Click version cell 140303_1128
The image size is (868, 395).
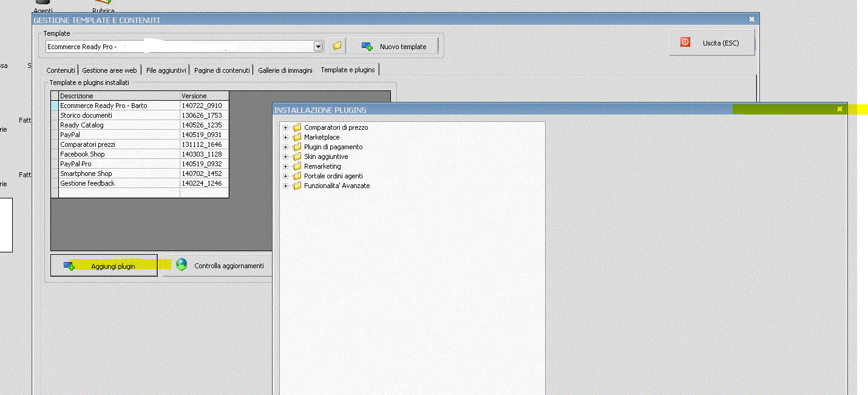coord(205,154)
